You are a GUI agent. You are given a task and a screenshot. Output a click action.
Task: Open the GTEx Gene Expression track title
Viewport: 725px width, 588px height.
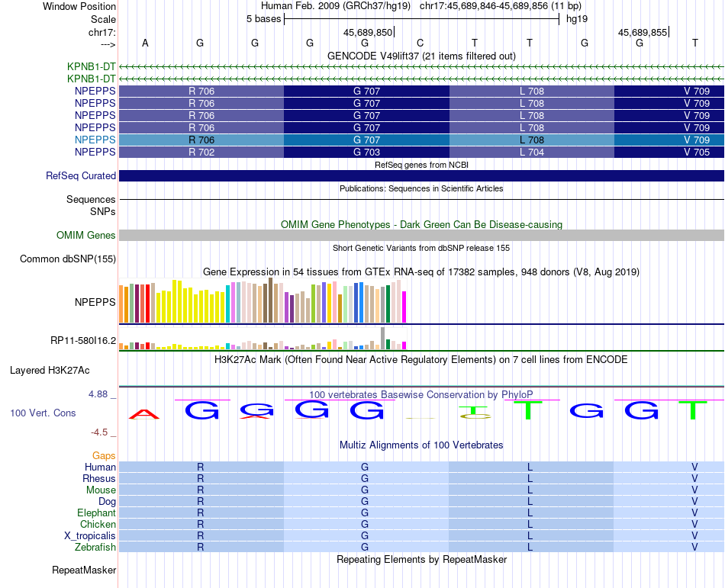[x=421, y=272]
